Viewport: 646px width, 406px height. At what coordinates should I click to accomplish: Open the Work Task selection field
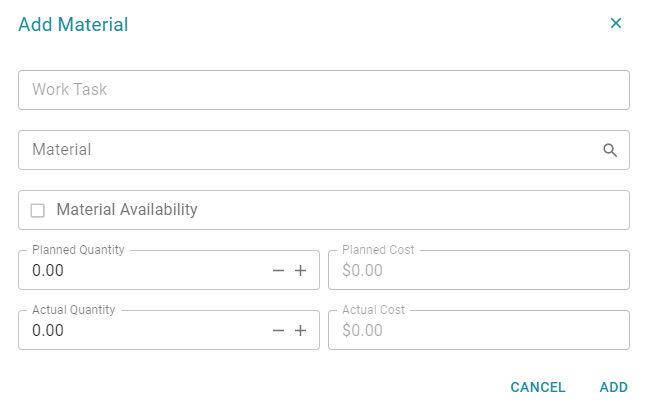tap(324, 90)
